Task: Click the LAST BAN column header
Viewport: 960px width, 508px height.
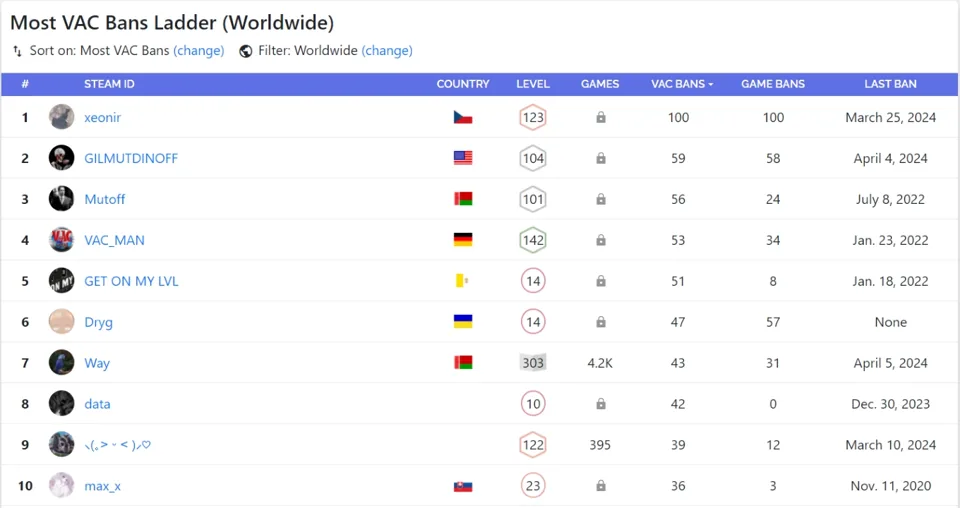Action: [x=890, y=84]
